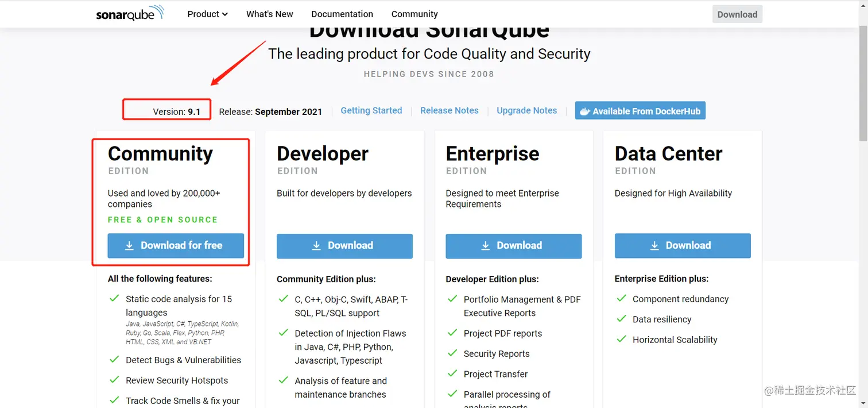Click 'Project Transfer' feature text
The height and width of the screenshot is (408, 868).
click(495, 374)
